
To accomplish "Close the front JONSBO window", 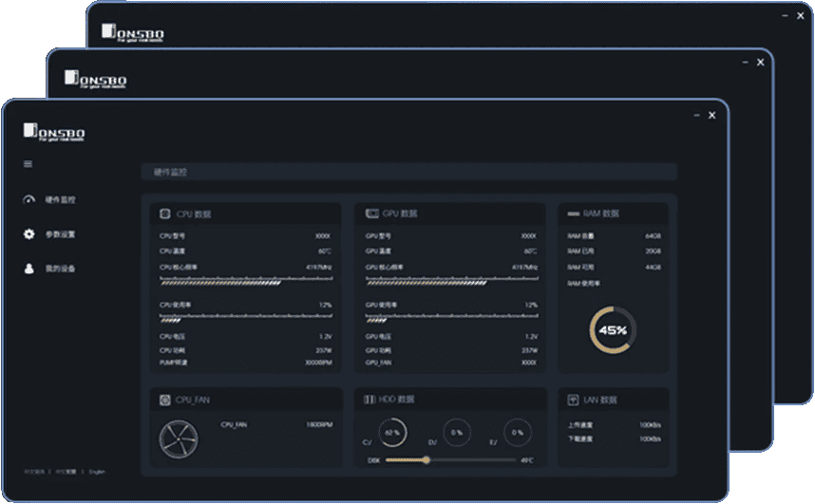I will click(x=712, y=116).
